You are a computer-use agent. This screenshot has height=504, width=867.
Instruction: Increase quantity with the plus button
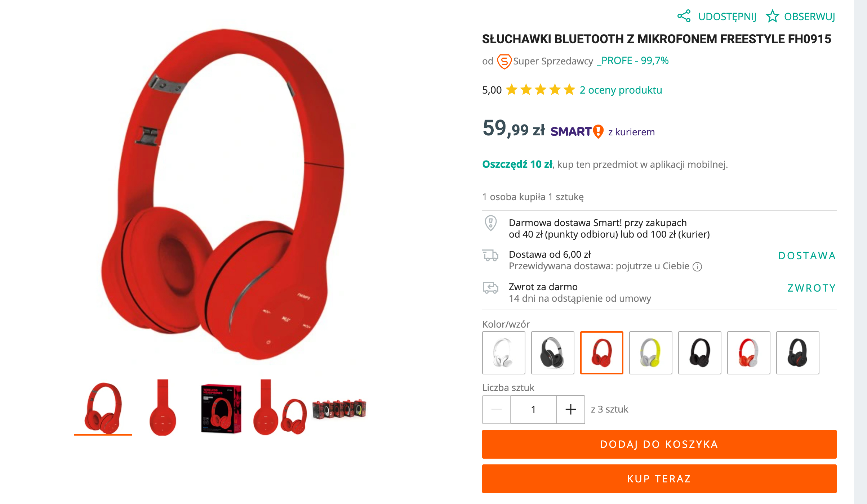571,409
